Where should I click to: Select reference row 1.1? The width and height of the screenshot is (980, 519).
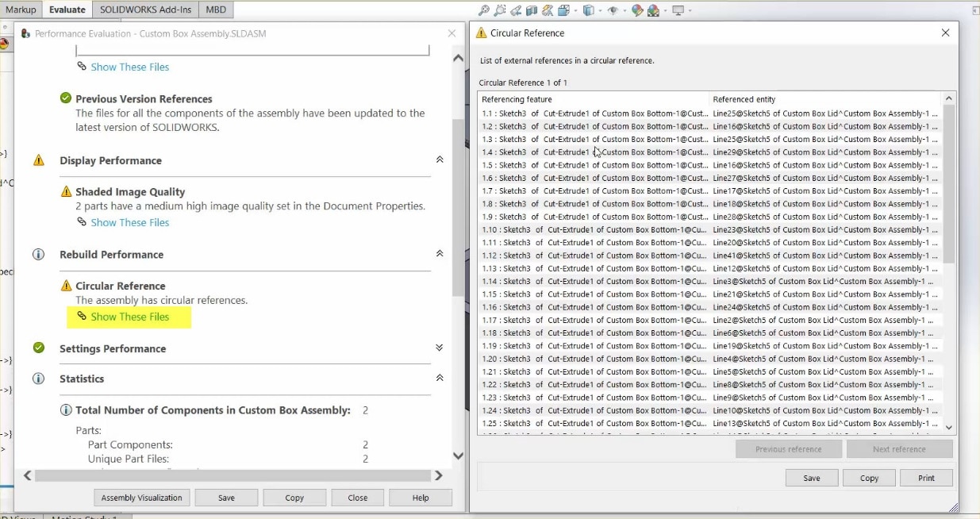pos(709,113)
